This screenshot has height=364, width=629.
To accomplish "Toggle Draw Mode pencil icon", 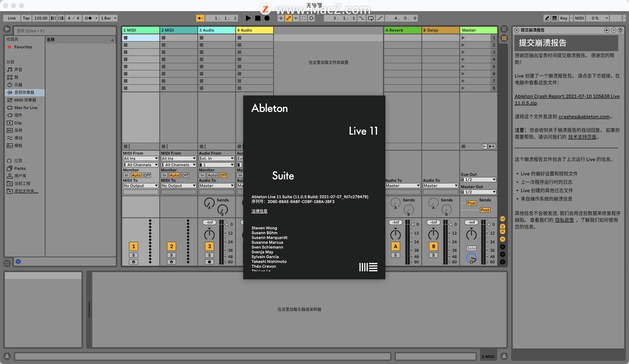I will tap(547, 18).
